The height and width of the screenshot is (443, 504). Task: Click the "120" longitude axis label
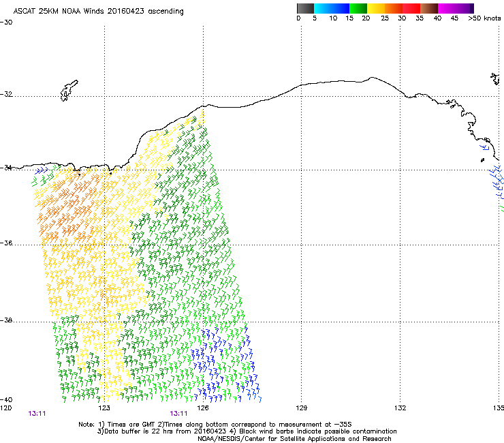[x=5, y=408]
